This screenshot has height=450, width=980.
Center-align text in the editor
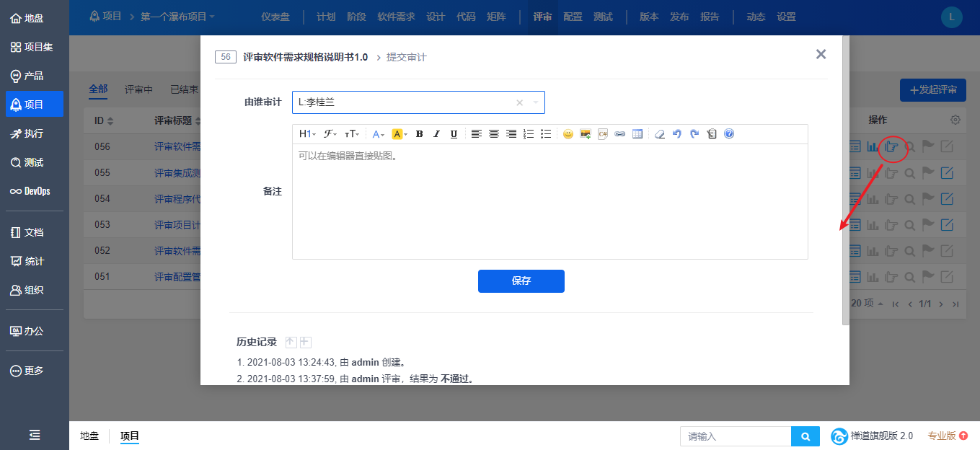(x=494, y=134)
